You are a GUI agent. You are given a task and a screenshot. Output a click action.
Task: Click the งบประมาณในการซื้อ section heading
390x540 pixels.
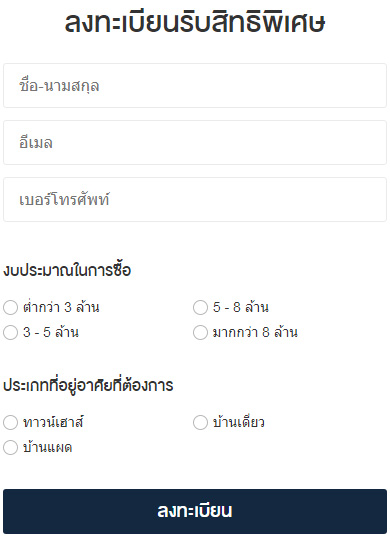(x=67, y=270)
